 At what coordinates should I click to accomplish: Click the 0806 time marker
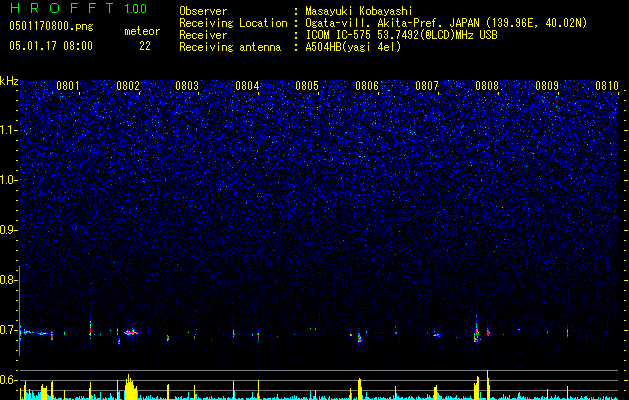367,86
